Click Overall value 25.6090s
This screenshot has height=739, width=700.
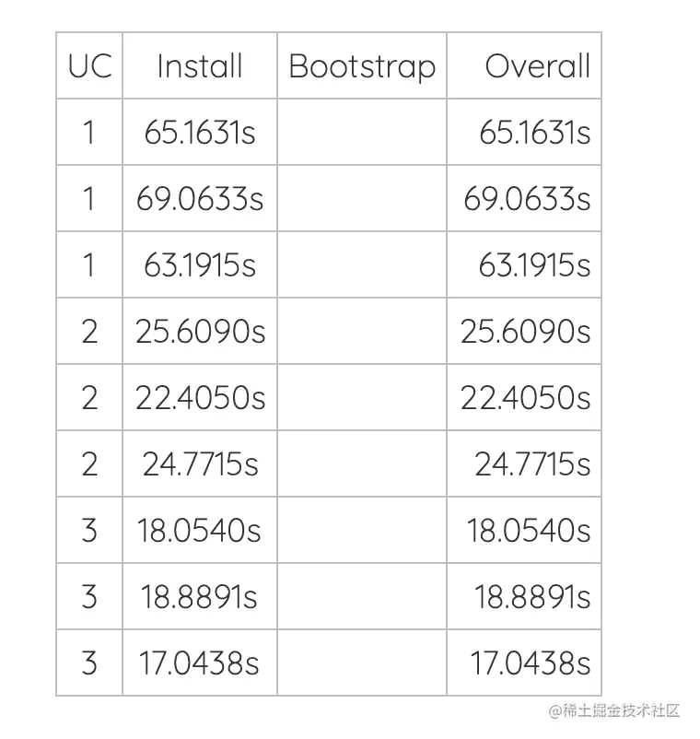(525, 332)
